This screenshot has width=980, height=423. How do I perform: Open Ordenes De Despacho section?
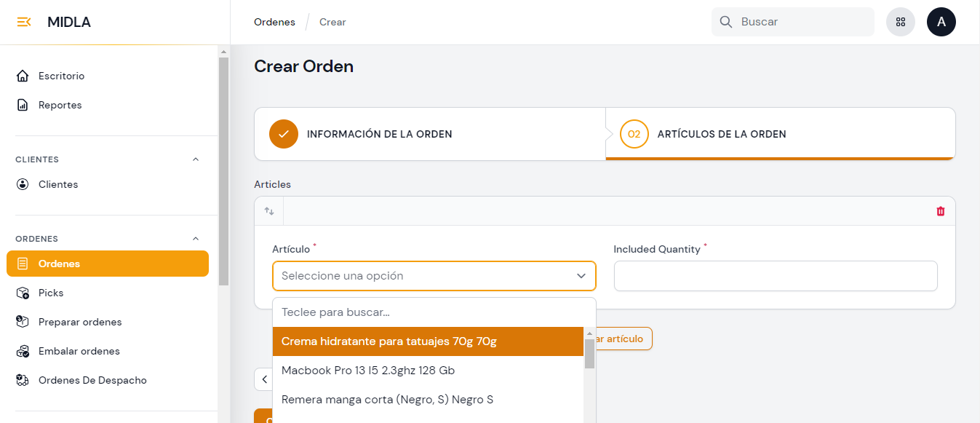(x=92, y=380)
